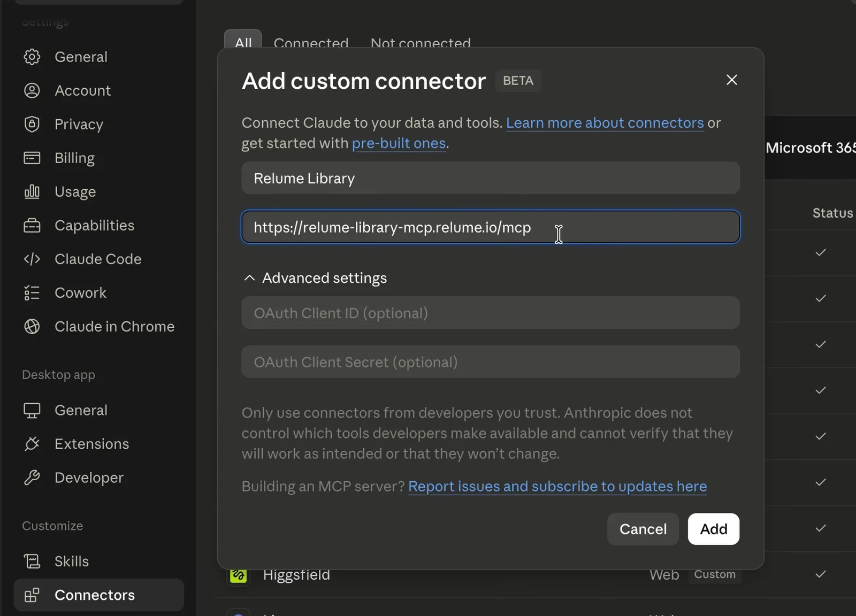
Task: Click the Custom tag on Higgsfield row
Action: click(715, 574)
